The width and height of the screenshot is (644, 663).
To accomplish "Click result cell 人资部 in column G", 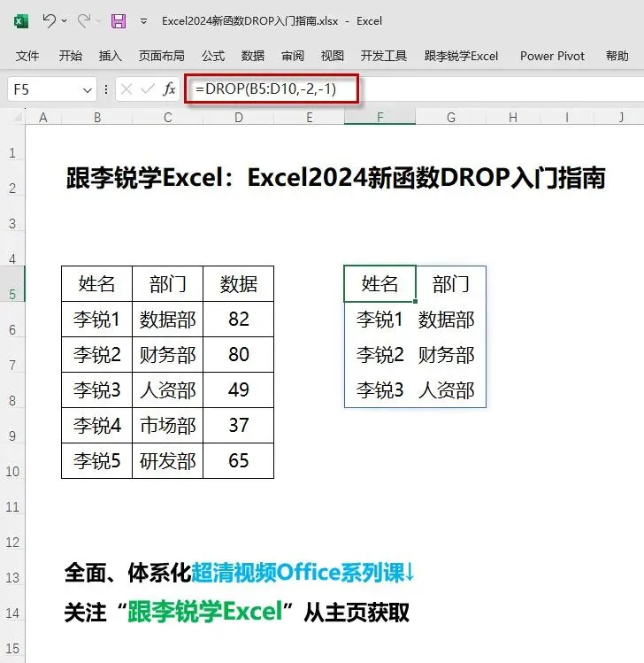I will [451, 390].
